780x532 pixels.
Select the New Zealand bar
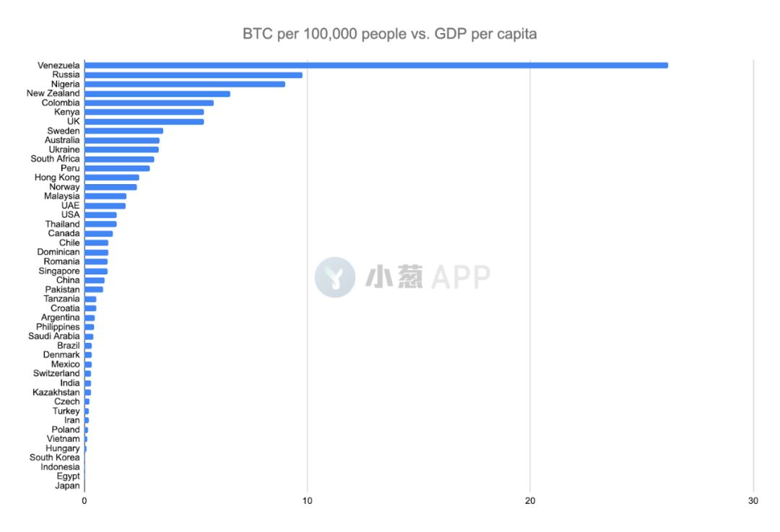157,93
